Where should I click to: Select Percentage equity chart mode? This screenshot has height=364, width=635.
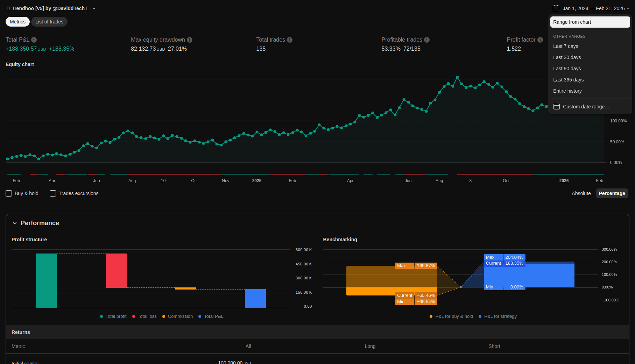pyautogui.click(x=612, y=193)
